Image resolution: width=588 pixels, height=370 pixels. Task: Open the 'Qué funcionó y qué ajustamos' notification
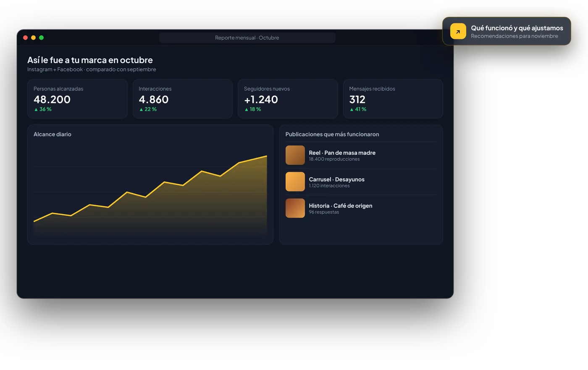[x=507, y=31]
